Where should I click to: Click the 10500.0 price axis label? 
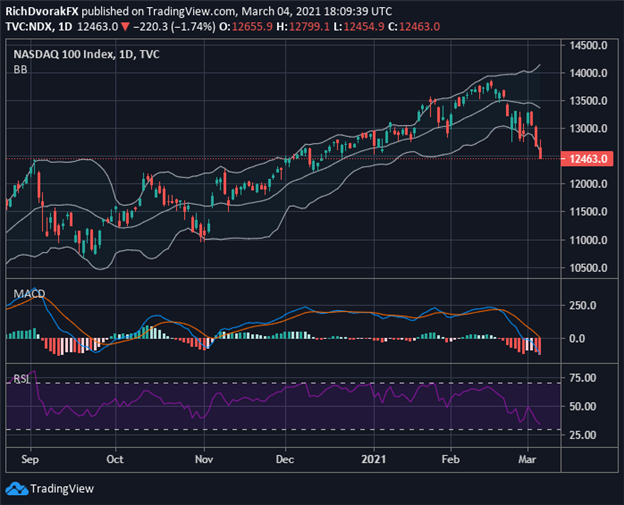pos(588,268)
